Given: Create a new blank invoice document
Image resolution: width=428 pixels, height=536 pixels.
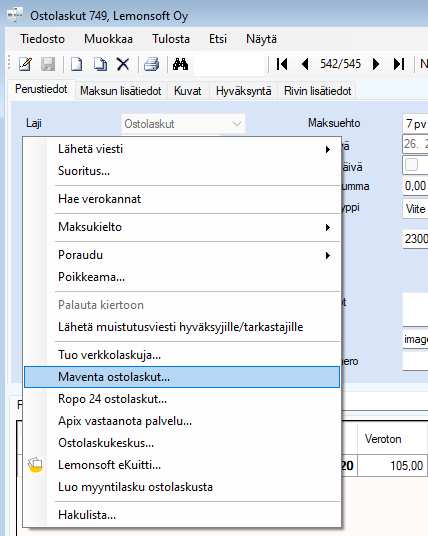Looking at the screenshot, I should [76, 64].
